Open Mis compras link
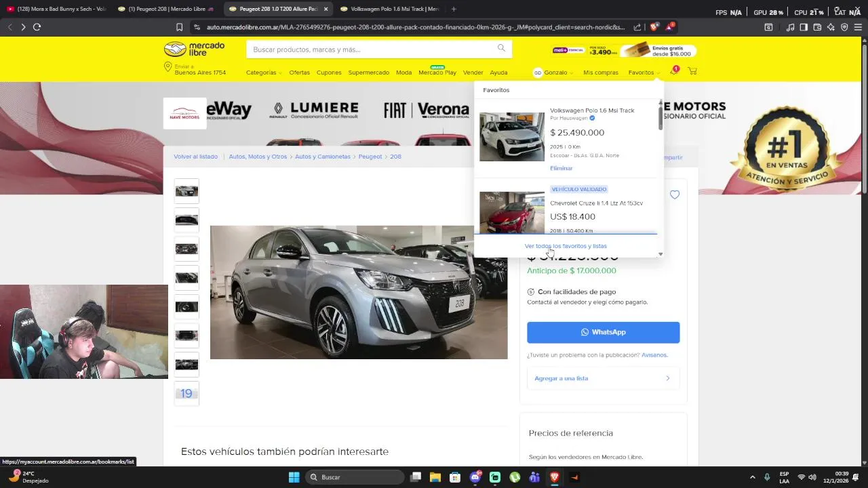This screenshot has height=488, width=868. (601, 73)
